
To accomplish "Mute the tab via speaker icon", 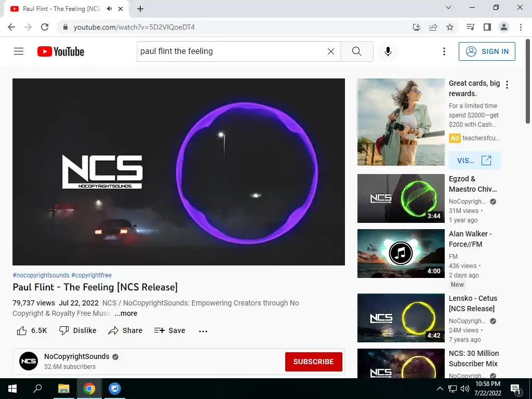I will (109, 8).
